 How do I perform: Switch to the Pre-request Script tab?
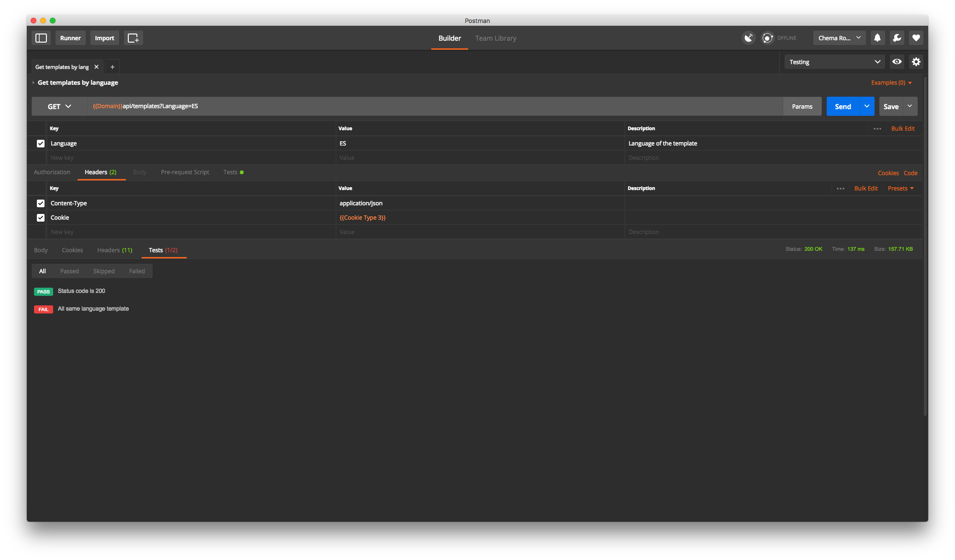(185, 172)
